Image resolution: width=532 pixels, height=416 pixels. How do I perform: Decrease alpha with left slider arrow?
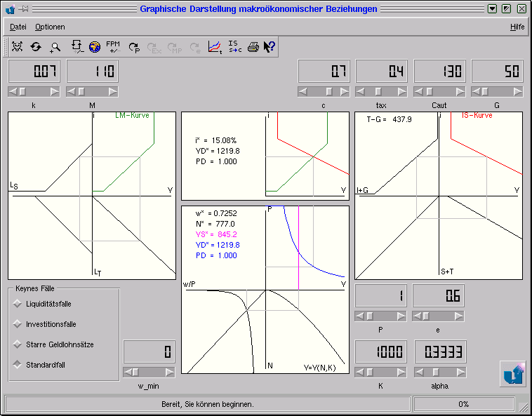tap(419, 373)
